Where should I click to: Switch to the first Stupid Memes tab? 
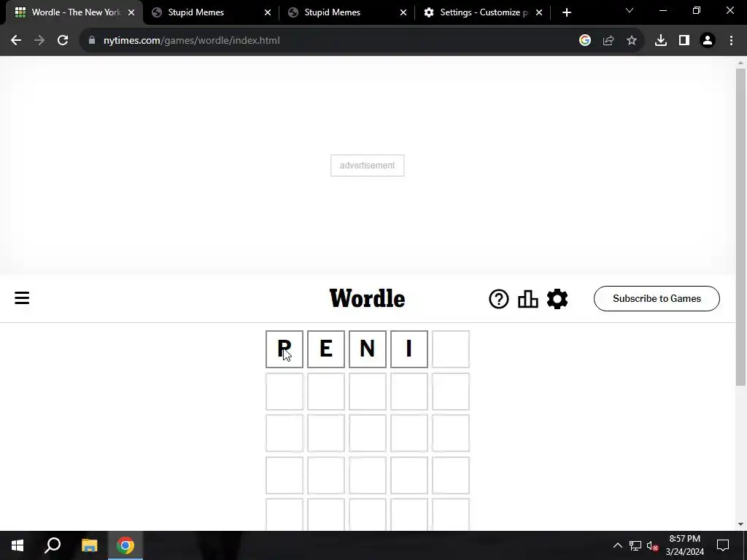pyautogui.click(x=210, y=12)
